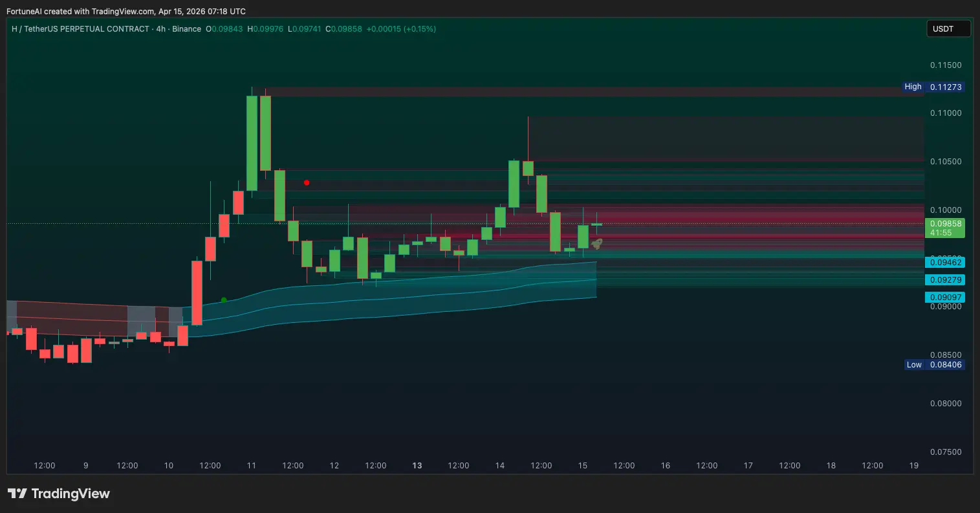The image size is (980, 513).
Task: Click the 0.11000 price axis tick
Action: click(x=946, y=113)
